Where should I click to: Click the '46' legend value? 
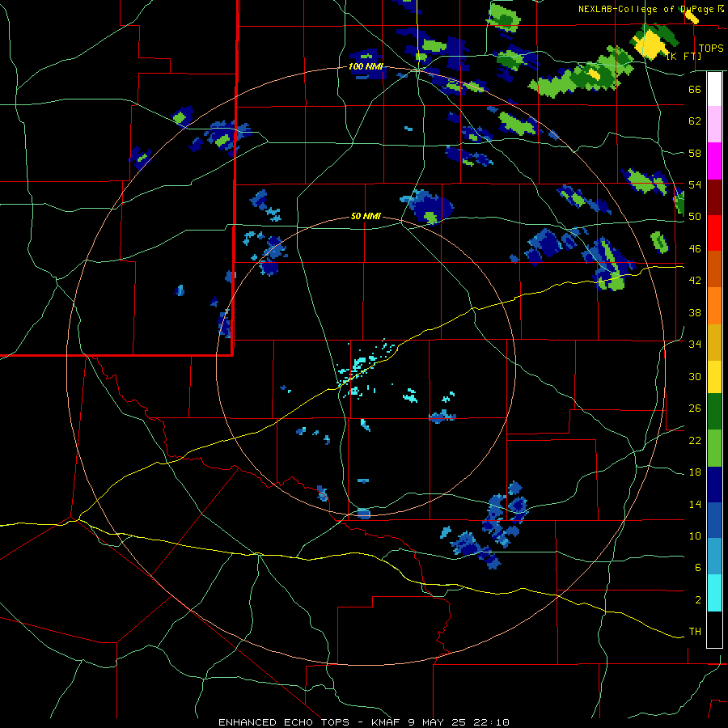point(695,248)
